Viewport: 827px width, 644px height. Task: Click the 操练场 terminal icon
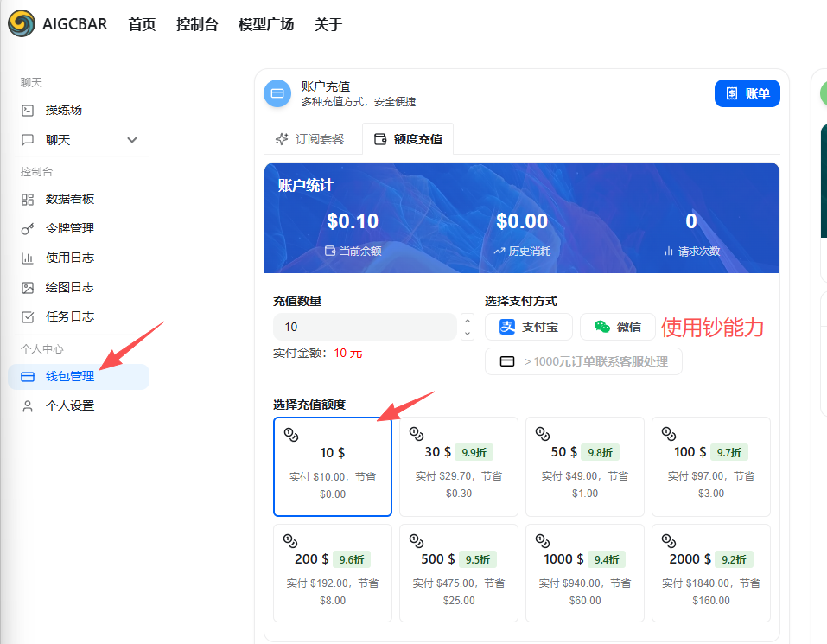click(28, 111)
